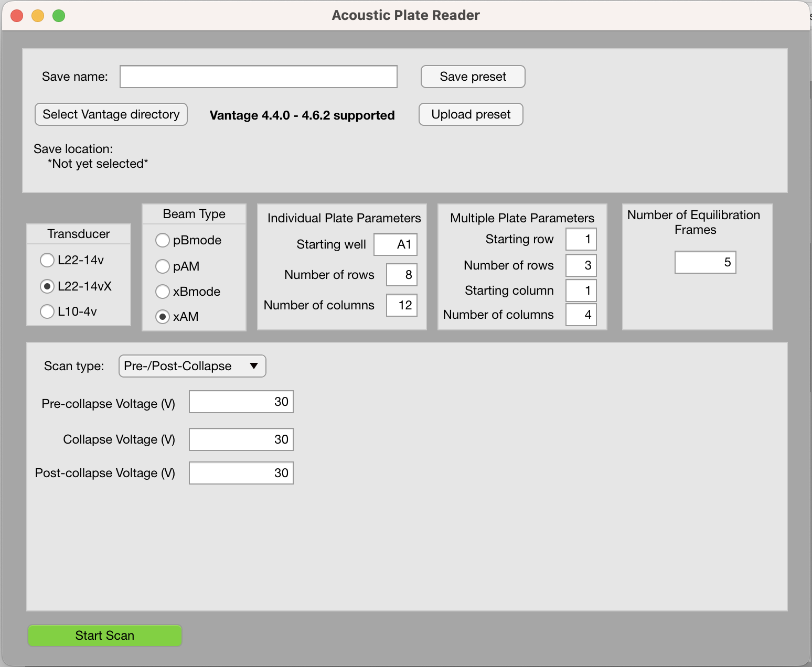This screenshot has width=812, height=667.
Task: Click the Number of rows field showing 8
Action: pyautogui.click(x=401, y=275)
